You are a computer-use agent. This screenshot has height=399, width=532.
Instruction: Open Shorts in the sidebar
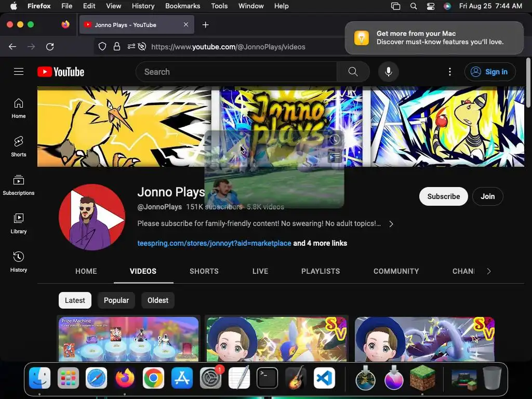(x=19, y=147)
